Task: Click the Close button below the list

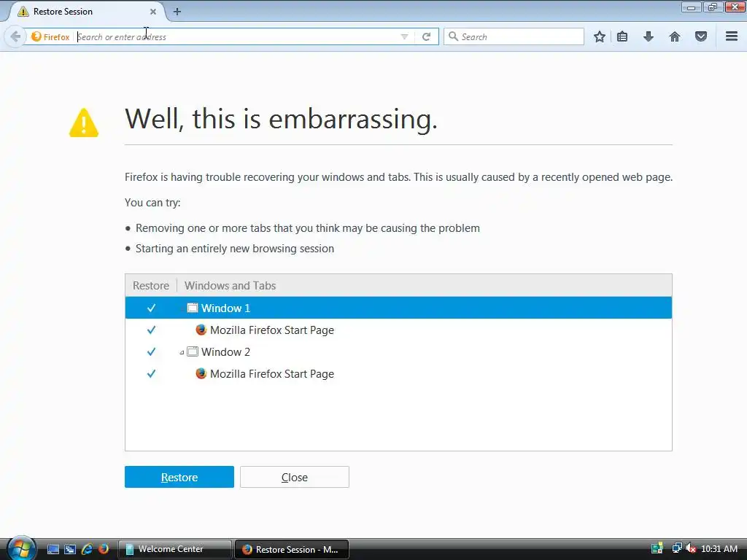Action: click(295, 477)
